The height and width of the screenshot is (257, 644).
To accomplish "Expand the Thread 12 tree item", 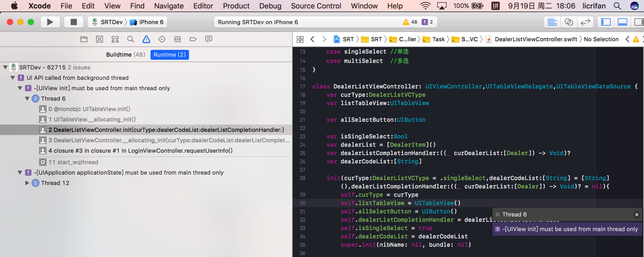I will pos(27,183).
